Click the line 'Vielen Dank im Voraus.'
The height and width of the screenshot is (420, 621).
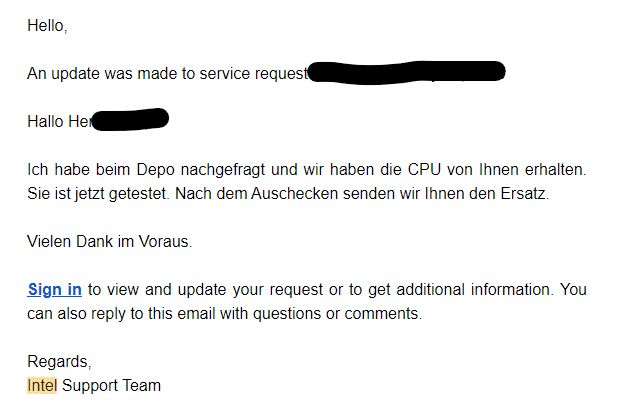(110, 241)
